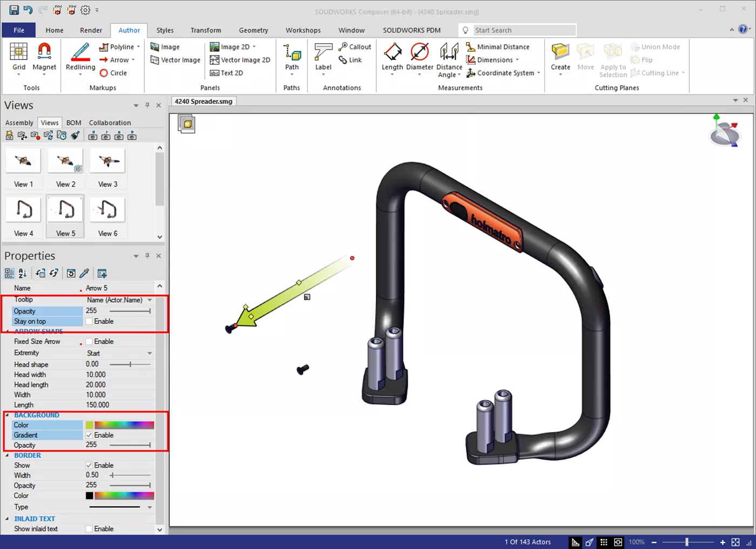The height and width of the screenshot is (549, 756).
Task: Open the help question mark icon
Action: point(744,29)
